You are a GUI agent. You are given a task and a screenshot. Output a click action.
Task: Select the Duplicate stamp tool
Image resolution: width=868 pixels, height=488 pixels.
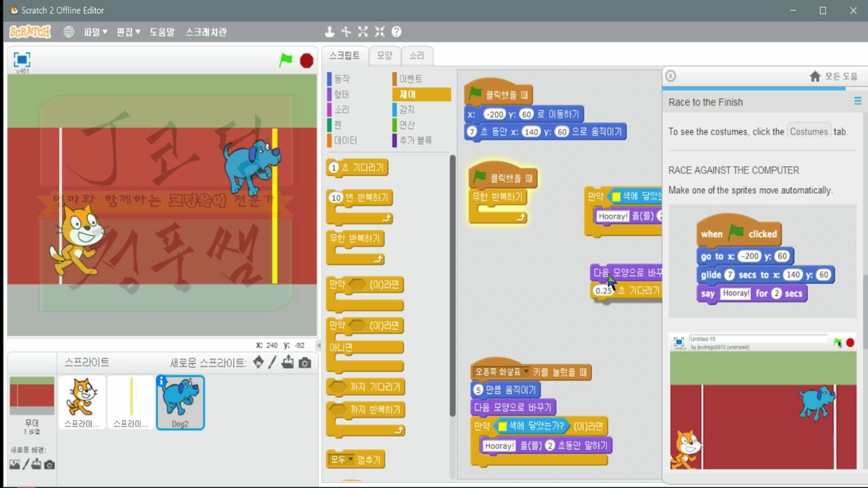[330, 32]
